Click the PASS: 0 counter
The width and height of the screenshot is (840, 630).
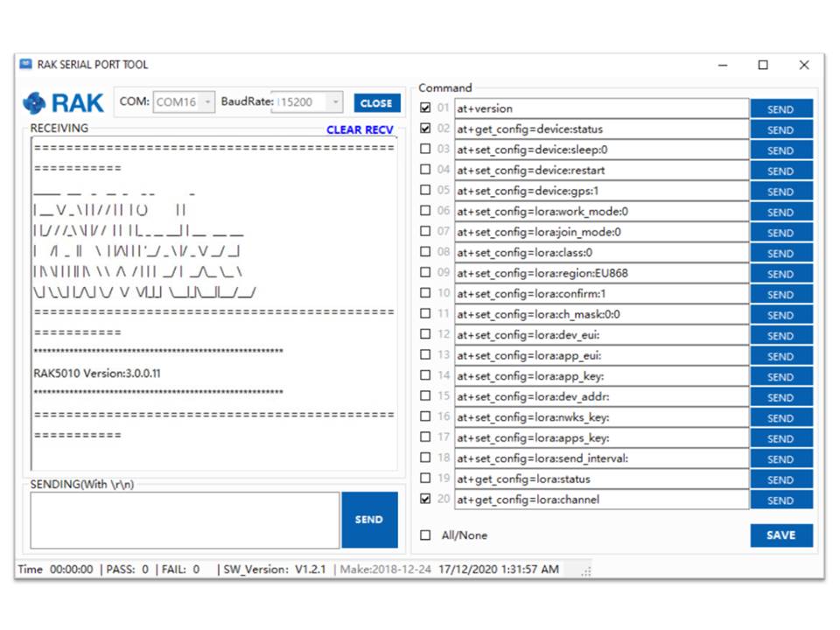(x=128, y=569)
